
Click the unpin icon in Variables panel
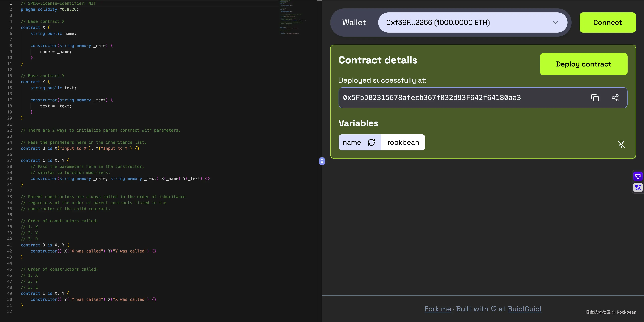[622, 144]
